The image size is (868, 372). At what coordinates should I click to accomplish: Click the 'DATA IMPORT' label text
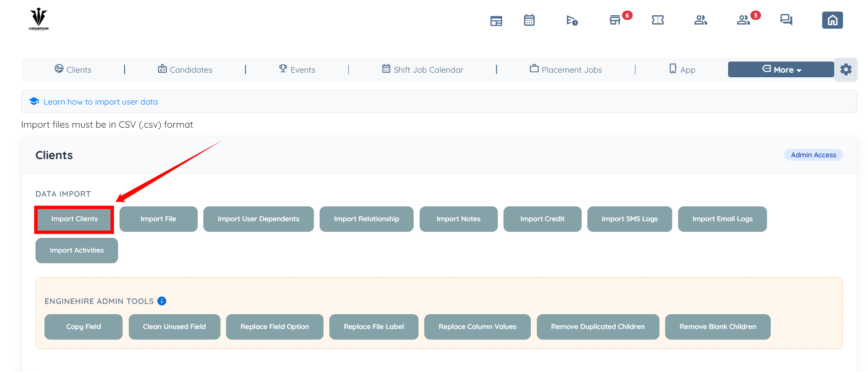pyautogui.click(x=63, y=194)
